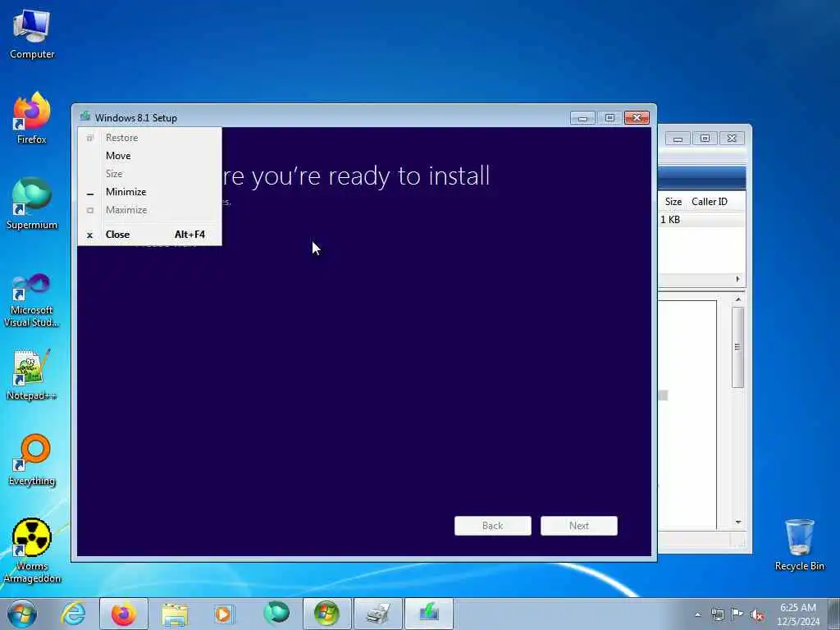Close the Windows 8.1 Setup window
Image resolution: width=840 pixels, height=630 pixels.
[637, 118]
